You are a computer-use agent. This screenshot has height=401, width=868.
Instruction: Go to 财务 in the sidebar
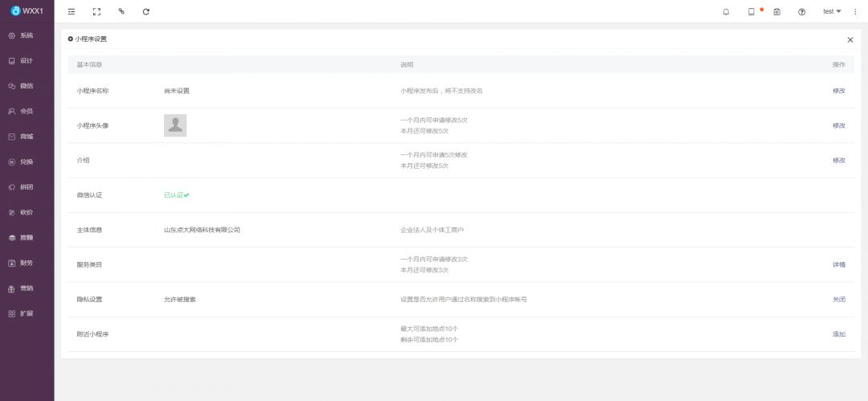point(21,263)
